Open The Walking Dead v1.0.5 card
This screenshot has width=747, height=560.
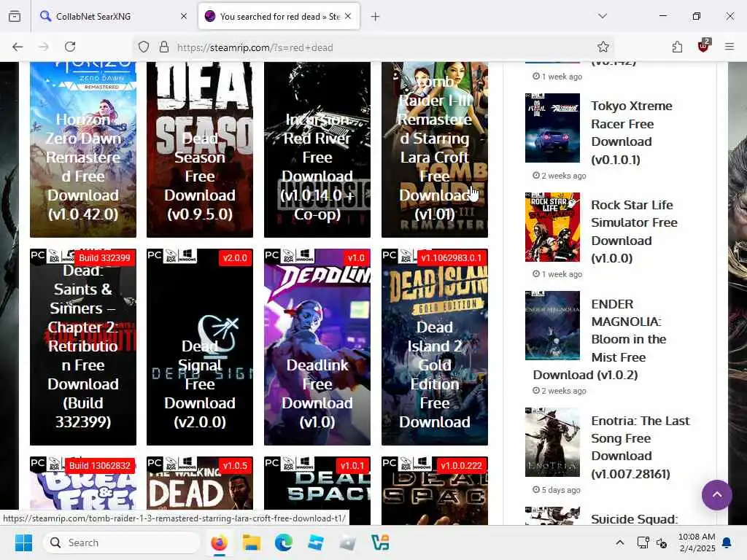pos(200,491)
